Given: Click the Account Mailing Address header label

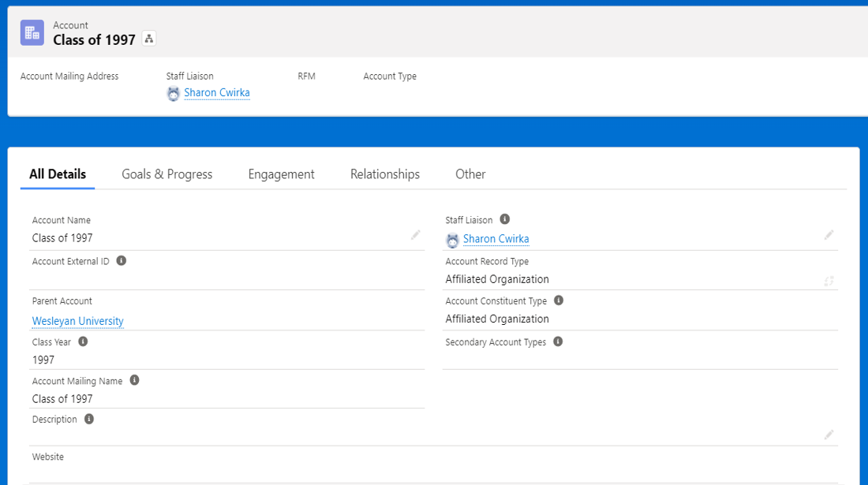Looking at the screenshot, I should click(69, 76).
